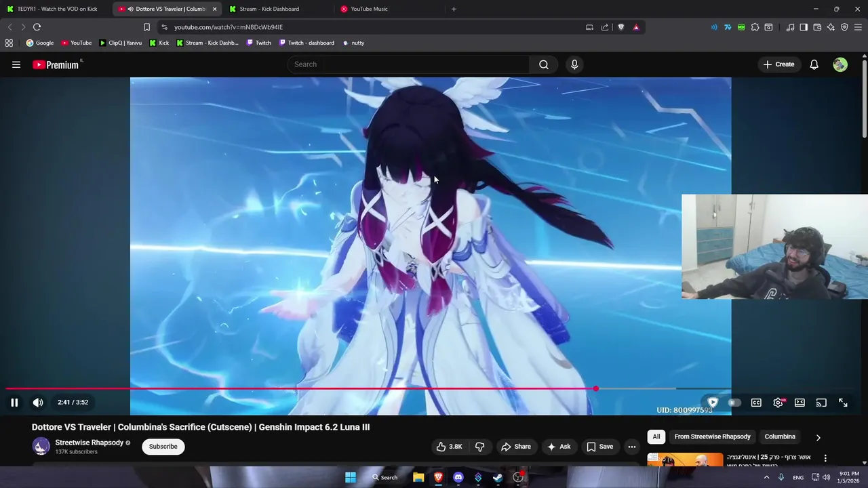
Task: Reload the current page
Action: pos(37,27)
